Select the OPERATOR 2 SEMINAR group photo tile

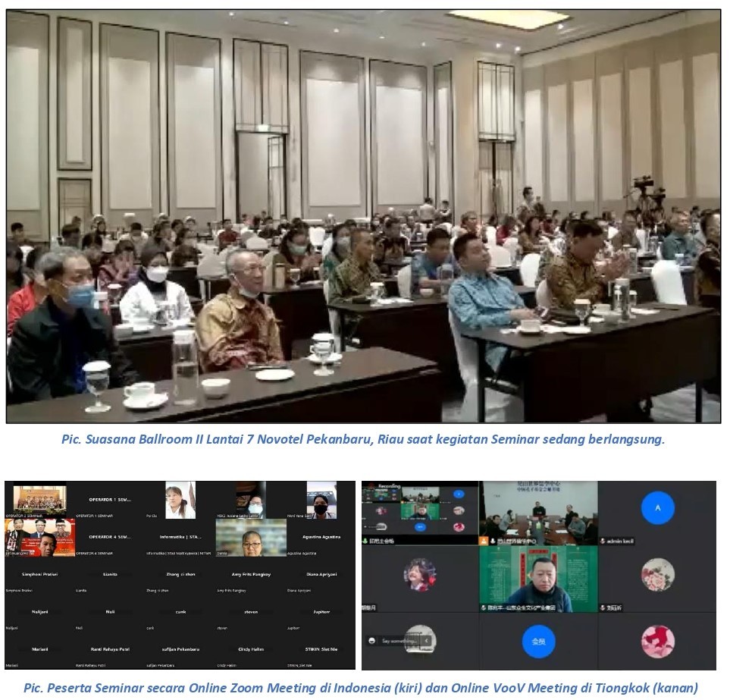40,500
